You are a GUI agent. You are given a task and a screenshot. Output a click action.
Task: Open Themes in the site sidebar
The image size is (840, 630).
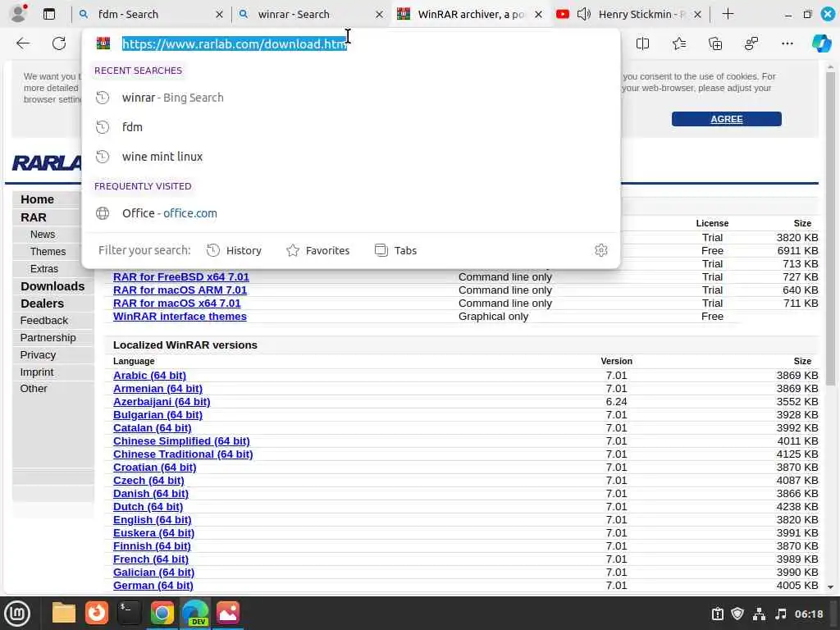[x=48, y=251]
